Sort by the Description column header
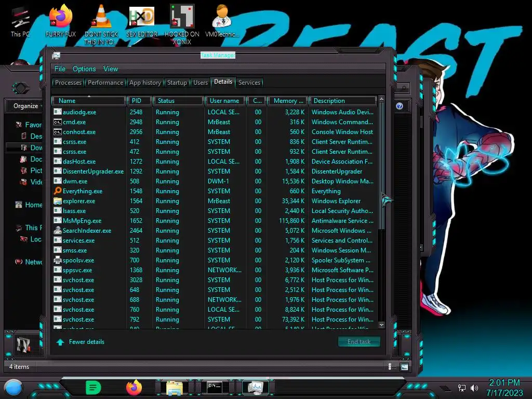Screen dimensions: 532x399 click(343, 101)
